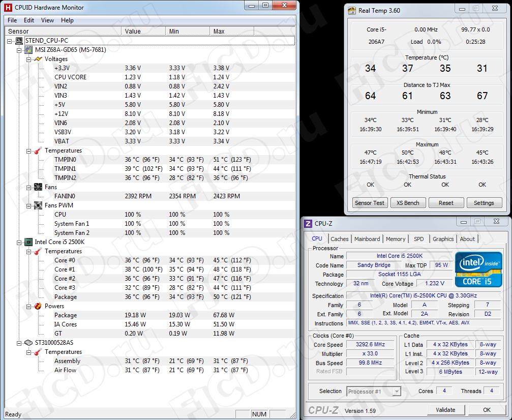Collapse the STEND_CPU-PC root node
This screenshot has height=420, width=512.
[10, 41]
